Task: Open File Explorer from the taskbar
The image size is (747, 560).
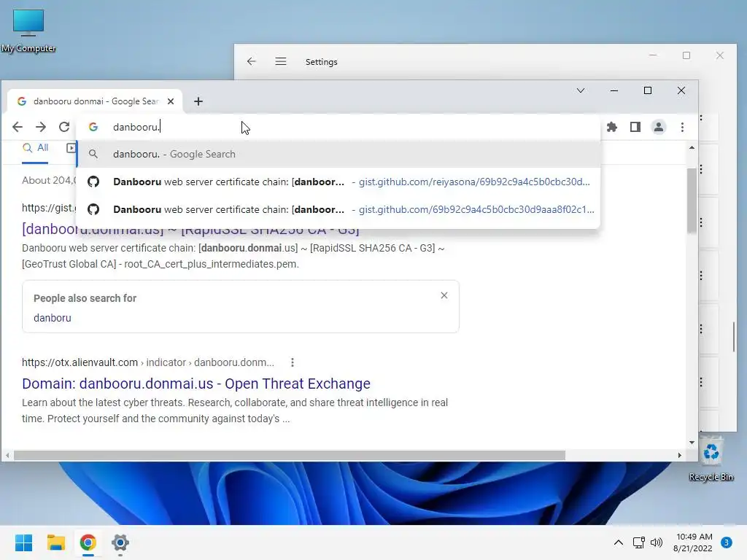Action: pyautogui.click(x=55, y=542)
